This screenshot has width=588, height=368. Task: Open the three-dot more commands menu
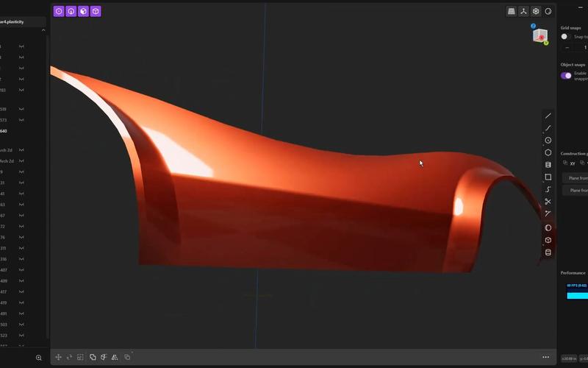546,357
